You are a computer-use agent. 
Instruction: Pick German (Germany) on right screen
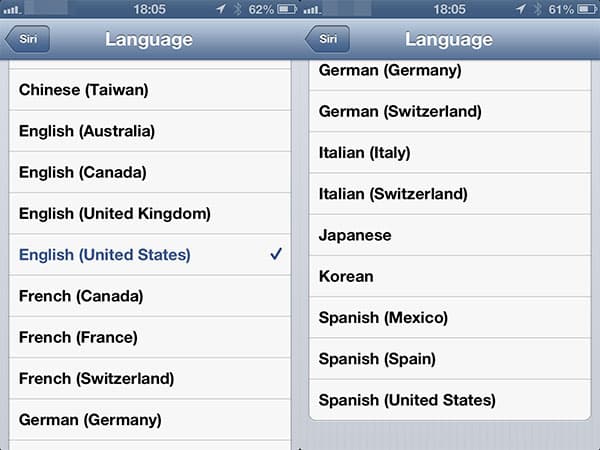[450, 75]
